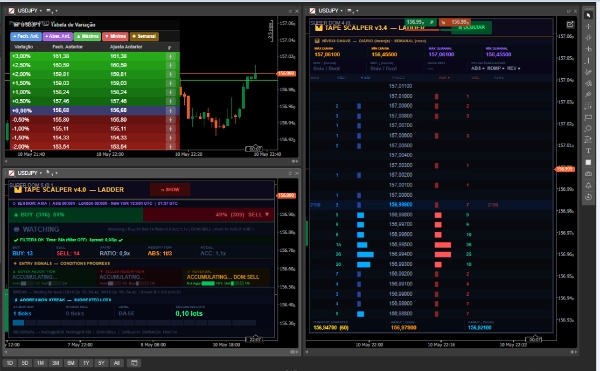
Task: Click the white filled square toolbar icon
Action: pyautogui.click(x=588, y=162)
